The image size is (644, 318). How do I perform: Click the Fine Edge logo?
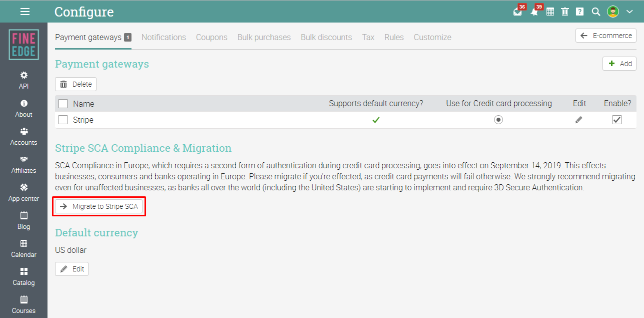(23, 45)
